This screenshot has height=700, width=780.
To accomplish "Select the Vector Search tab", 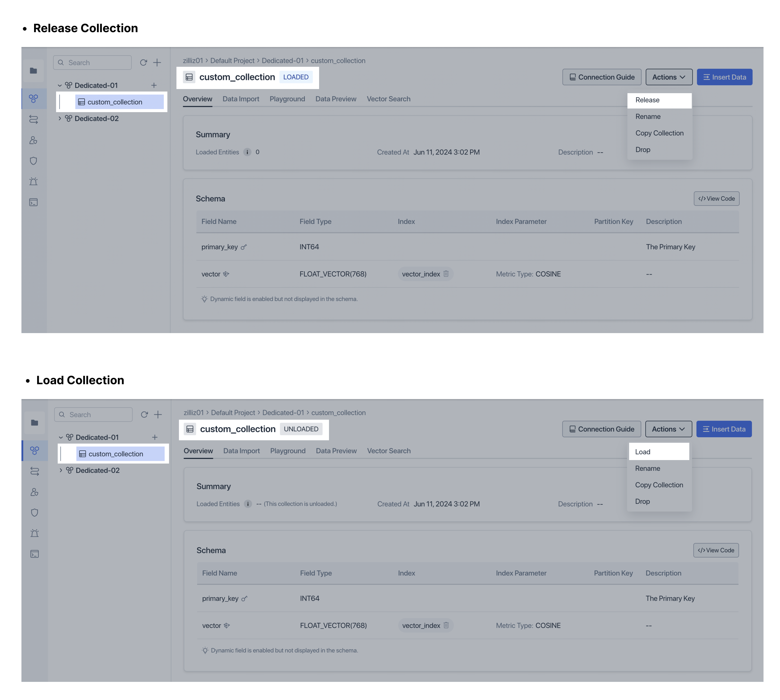I will click(x=389, y=99).
